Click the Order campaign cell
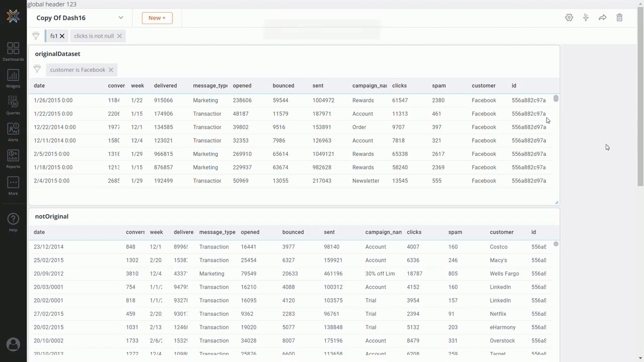Viewport: 644px width, 362px height. (x=359, y=127)
